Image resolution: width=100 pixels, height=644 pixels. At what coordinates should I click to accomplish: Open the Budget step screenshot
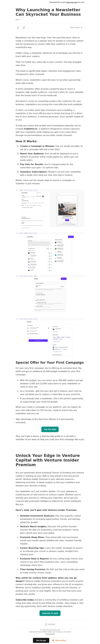(50, 295)
